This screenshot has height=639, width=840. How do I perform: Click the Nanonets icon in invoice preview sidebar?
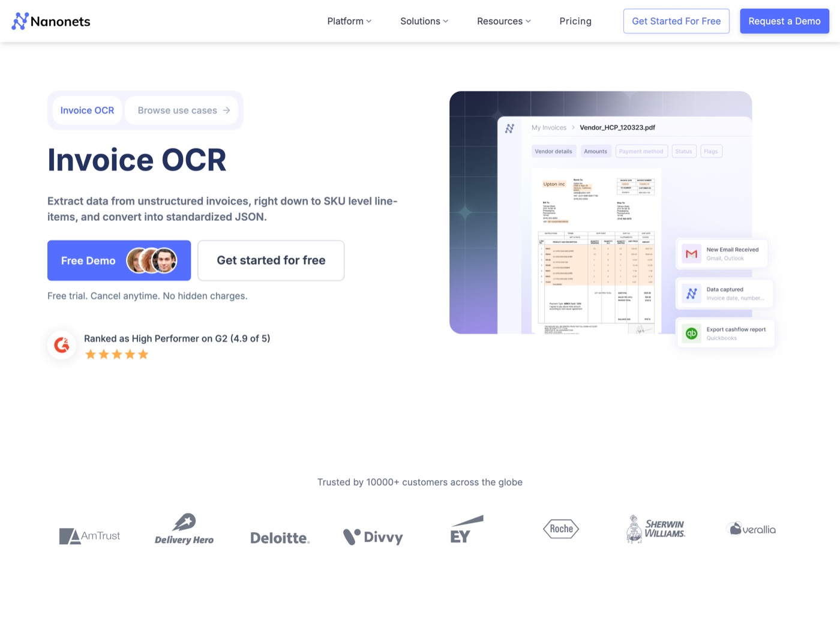tap(509, 128)
